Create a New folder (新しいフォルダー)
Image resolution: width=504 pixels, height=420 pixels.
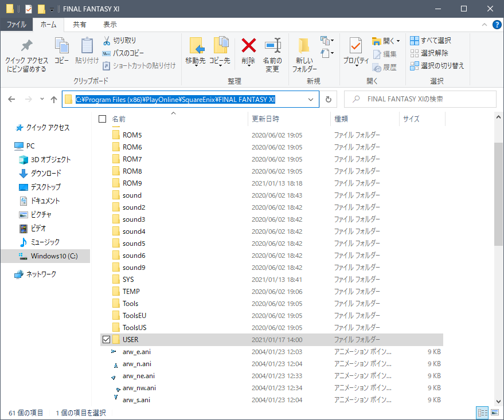point(304,55)
